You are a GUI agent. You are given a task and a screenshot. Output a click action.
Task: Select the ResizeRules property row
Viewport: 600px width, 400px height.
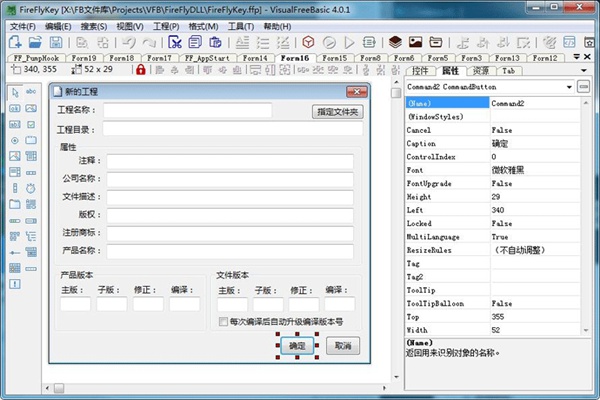(493, 250)
